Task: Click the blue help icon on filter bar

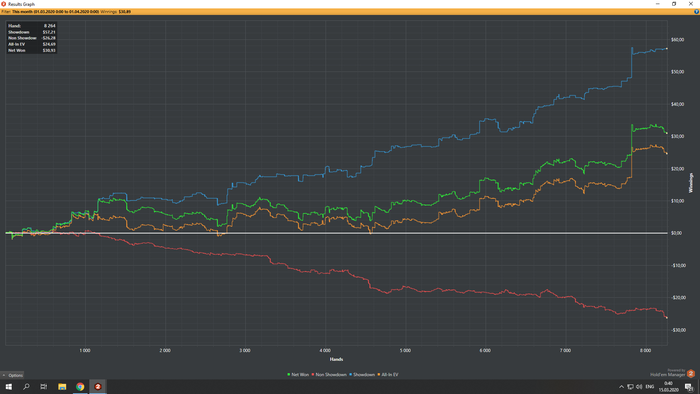Action: click(x=696, y=12)
